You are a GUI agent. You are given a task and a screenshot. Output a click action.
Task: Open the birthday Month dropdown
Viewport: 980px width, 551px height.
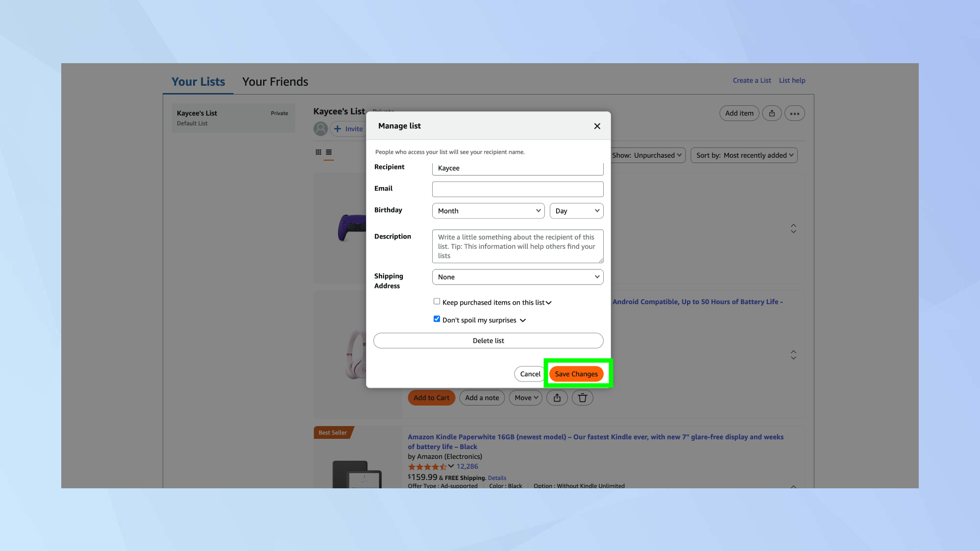coord(488,211)
